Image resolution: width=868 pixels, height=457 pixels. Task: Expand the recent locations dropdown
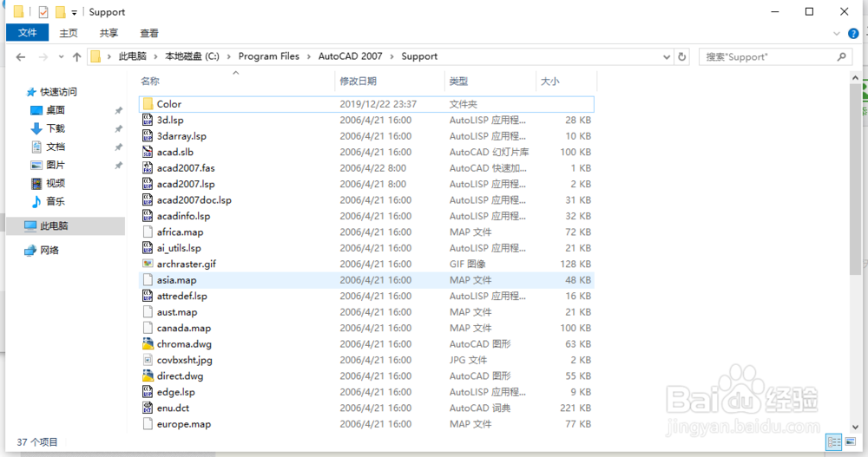click(x=61, y=57)
